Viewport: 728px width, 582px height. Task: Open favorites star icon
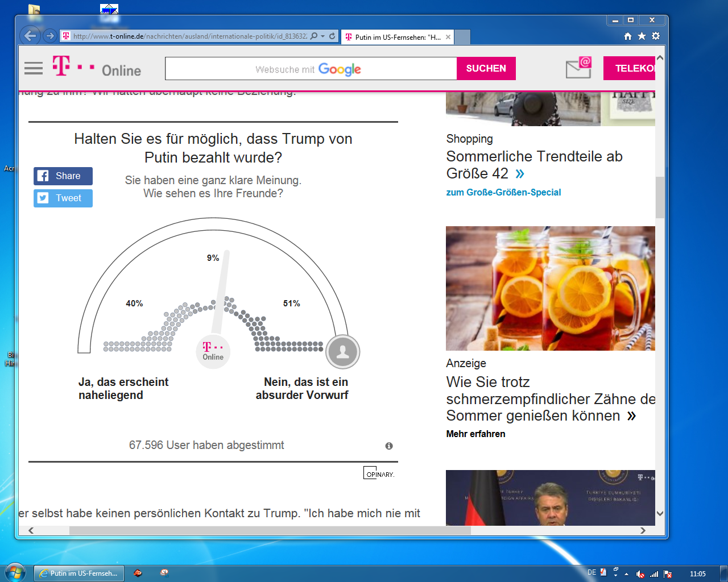point(642,36)
